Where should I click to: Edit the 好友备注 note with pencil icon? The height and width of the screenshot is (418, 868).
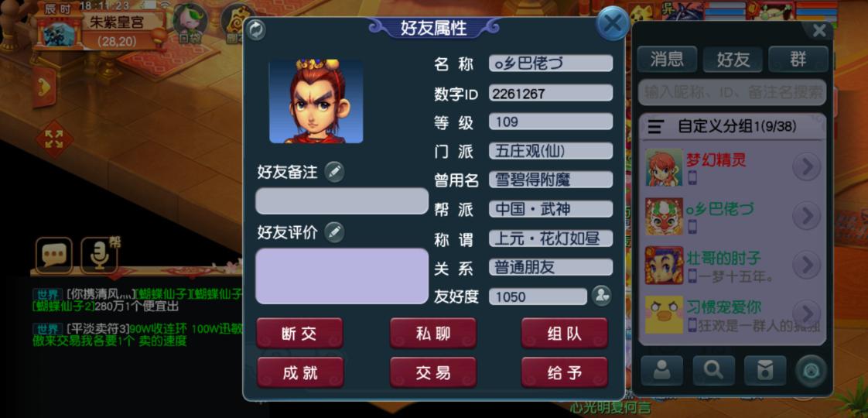333,172
